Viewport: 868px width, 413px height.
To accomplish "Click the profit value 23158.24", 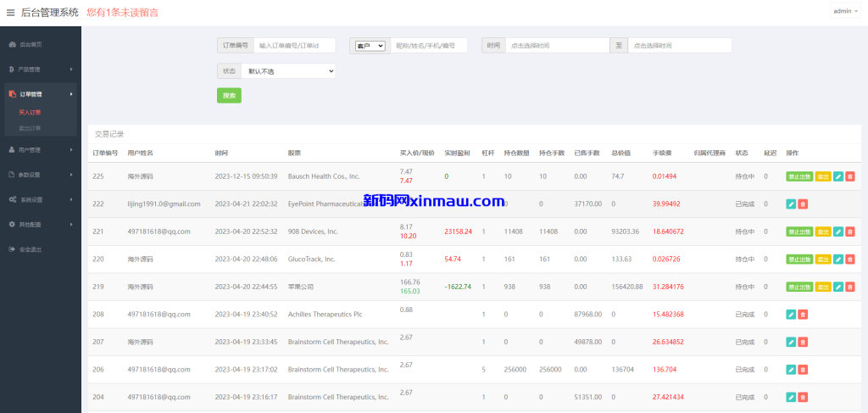I will pos(459,232).
